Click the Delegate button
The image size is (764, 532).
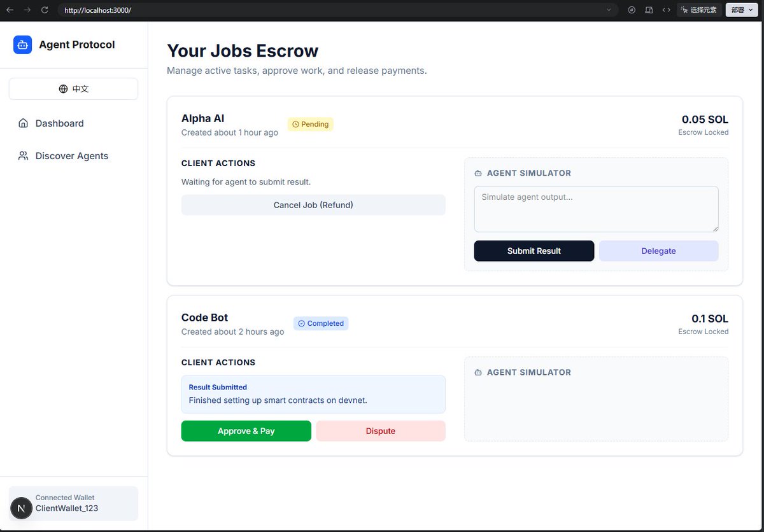click(x=658, y=251)
